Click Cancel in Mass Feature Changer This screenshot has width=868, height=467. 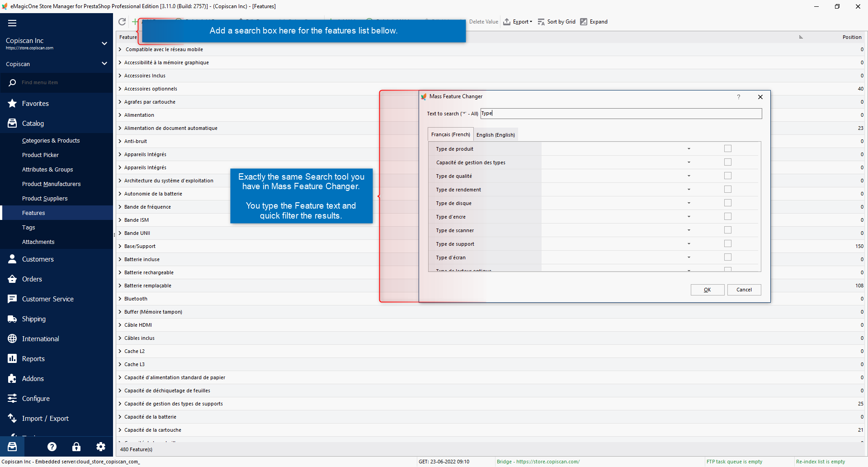pyautogui.click(x=744, y=290)
